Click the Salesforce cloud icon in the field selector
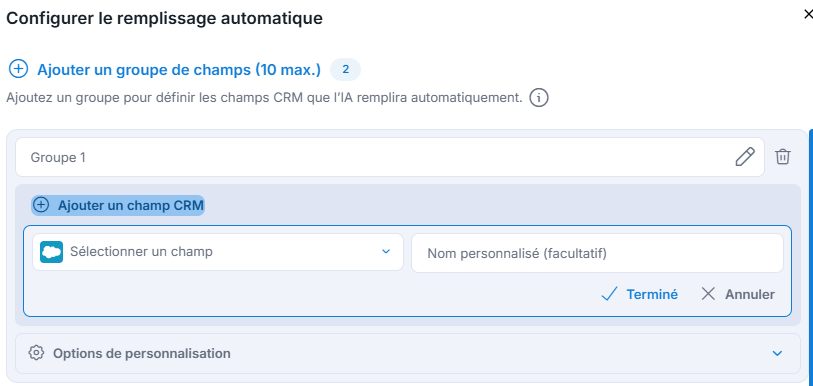Screen dimensions: 813x386 pyautogui.click(x=51, y=252)
